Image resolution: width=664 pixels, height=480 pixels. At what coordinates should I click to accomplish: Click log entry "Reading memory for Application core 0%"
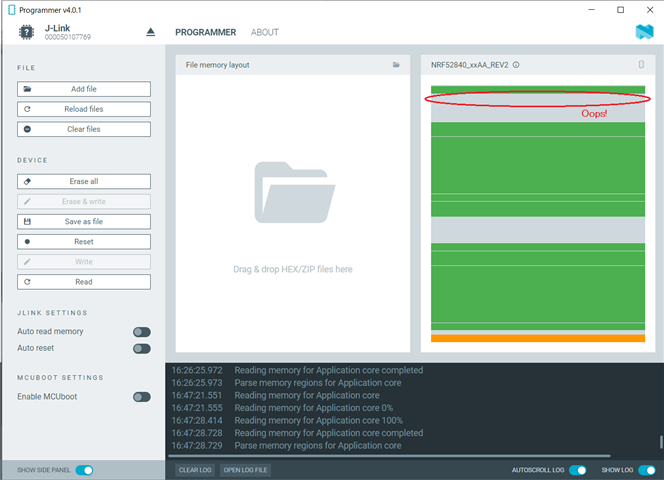click(314, 408)
